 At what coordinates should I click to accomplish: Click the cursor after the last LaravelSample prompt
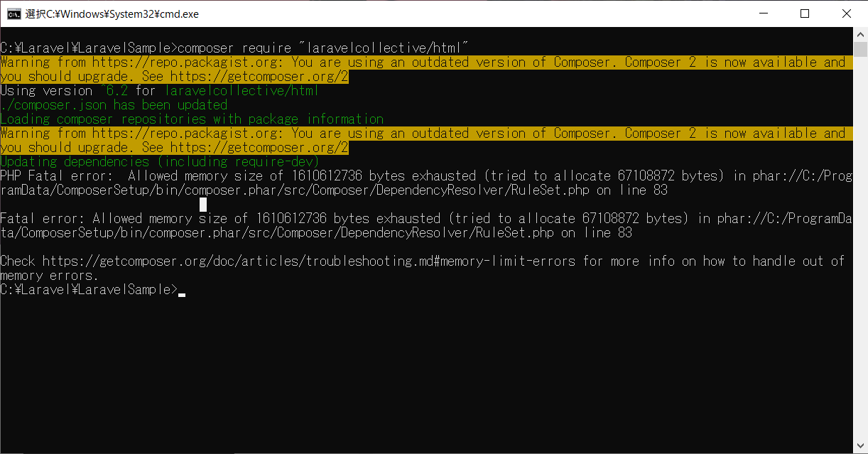pos(182,293)
